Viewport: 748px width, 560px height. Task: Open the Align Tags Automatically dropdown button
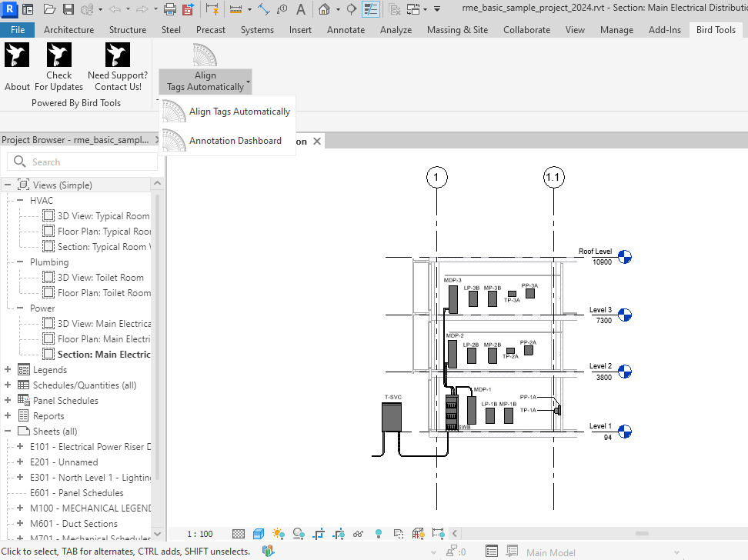205,81
